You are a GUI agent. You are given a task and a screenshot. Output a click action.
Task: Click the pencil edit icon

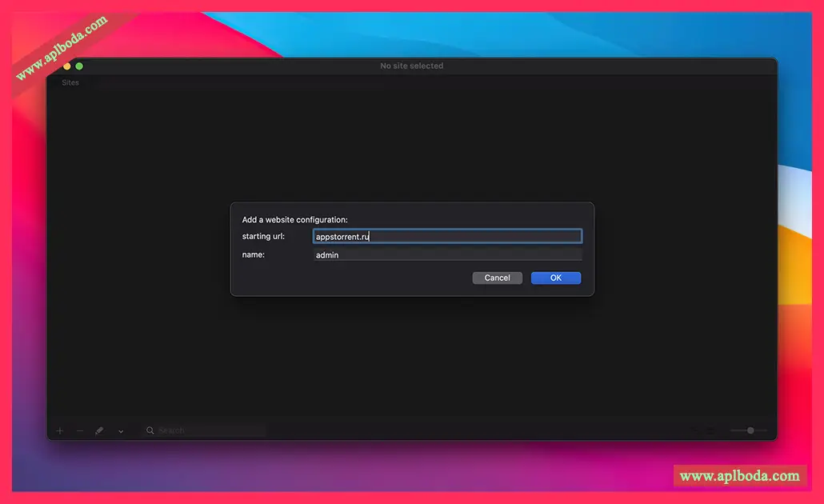(99, 431)
